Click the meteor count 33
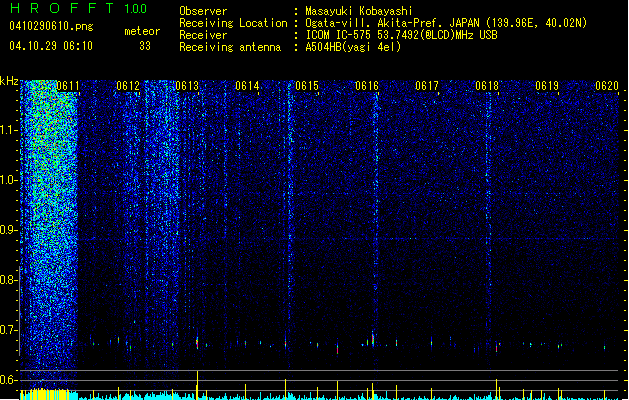629x400 pixels. point(145,46)
